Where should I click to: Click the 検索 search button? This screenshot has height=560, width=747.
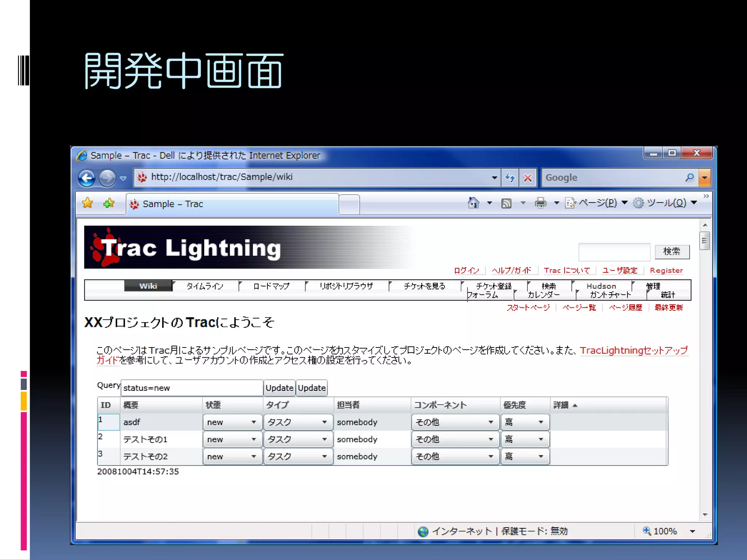(x=672, y=252)
